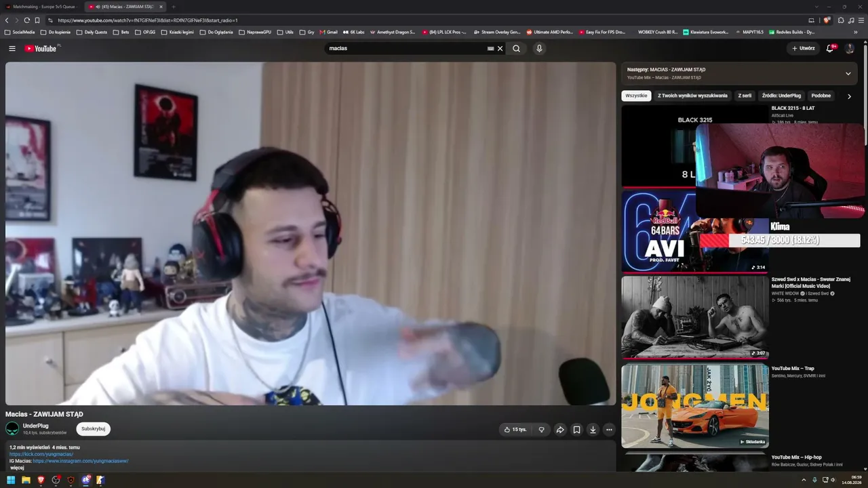The width and height of the screenshot is (868, 488).
Task: Open the Brave Shields lion icon
Action: tap(827, 20)
